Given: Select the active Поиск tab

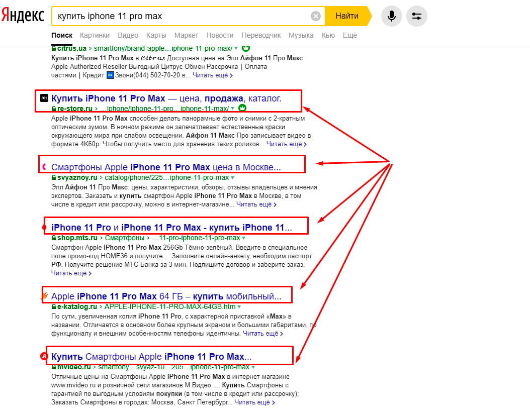Looking at the screenshot, I should 62,35.
